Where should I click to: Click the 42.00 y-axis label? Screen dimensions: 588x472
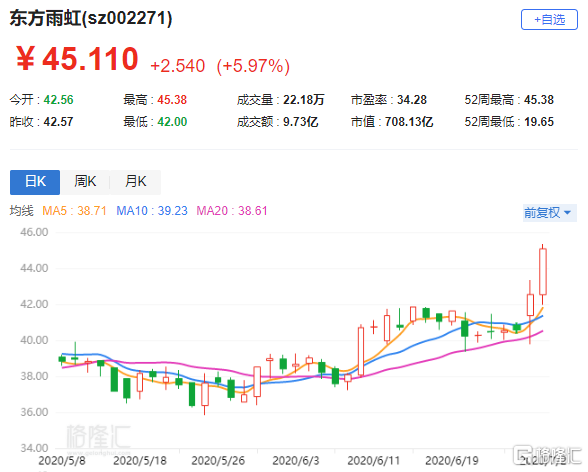(34, 304)
